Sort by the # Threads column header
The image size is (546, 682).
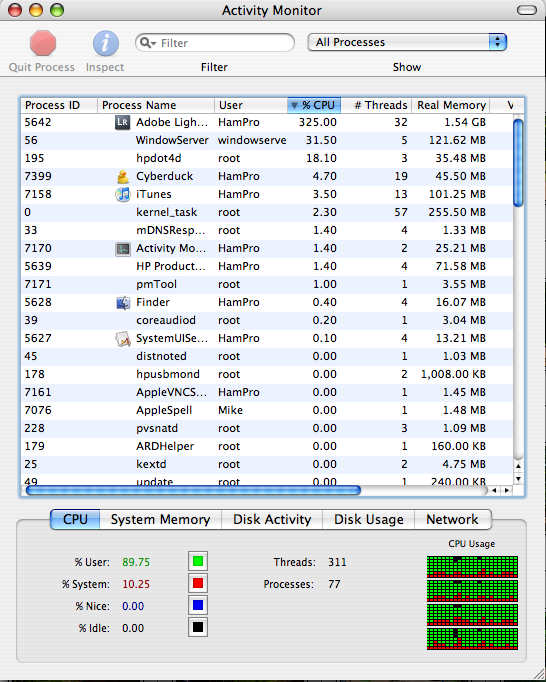(376, 105)
